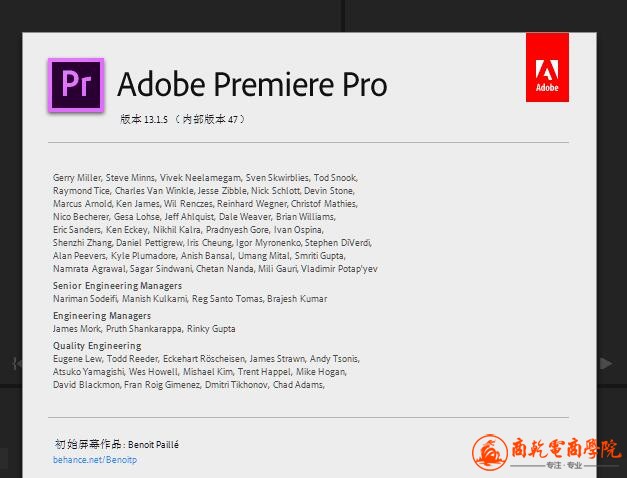Screen dimensions: 627x478
Task: Click the name Nariman Sodeifi
Action: point(85,299)
